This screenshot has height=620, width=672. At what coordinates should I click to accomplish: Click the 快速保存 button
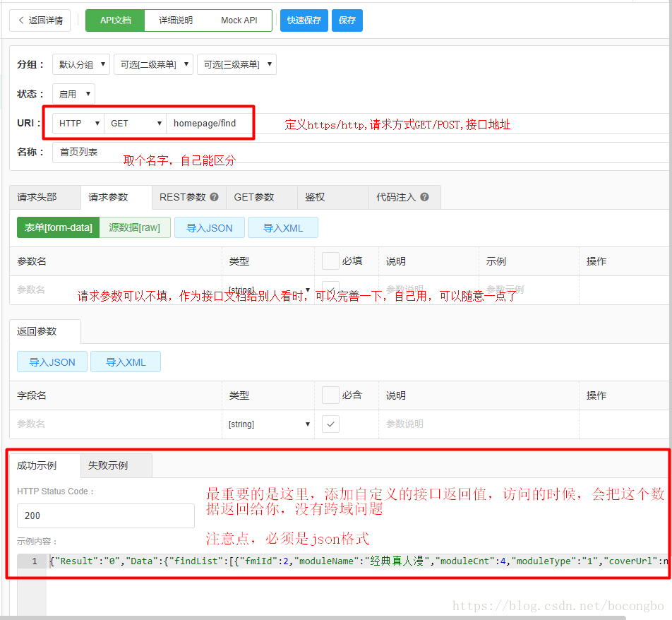pyautogui.click(x=304, y=20)
